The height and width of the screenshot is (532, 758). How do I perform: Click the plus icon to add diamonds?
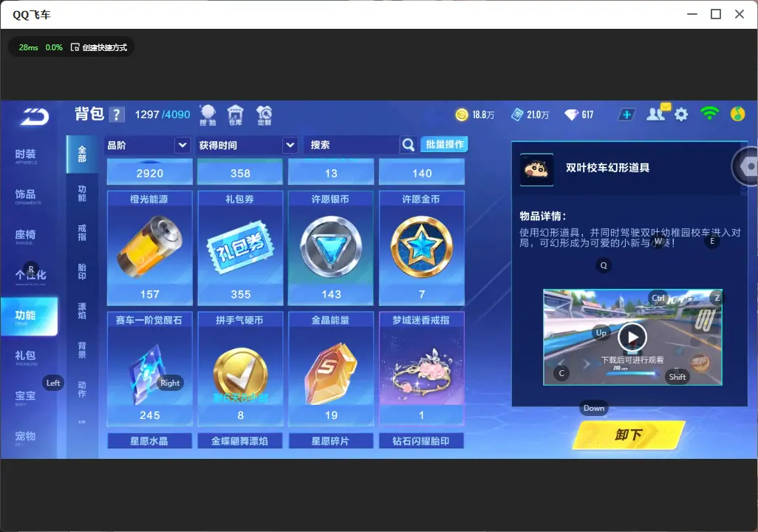626,115
